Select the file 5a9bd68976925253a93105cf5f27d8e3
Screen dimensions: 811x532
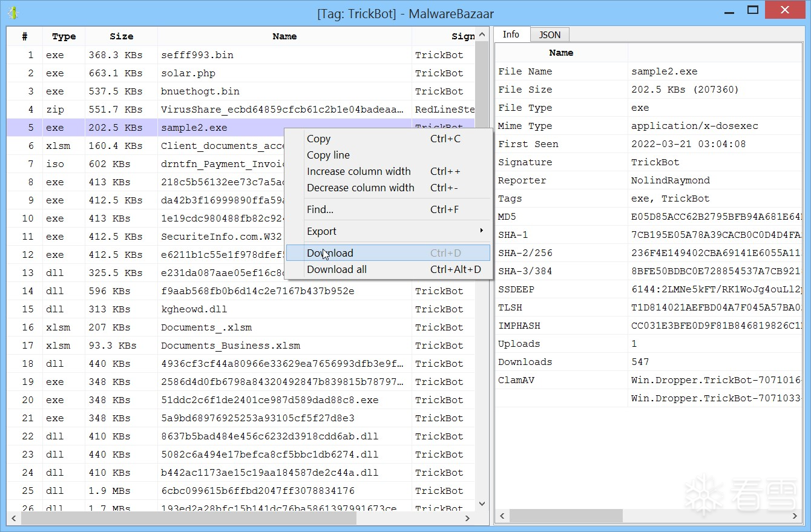(258, 418)
